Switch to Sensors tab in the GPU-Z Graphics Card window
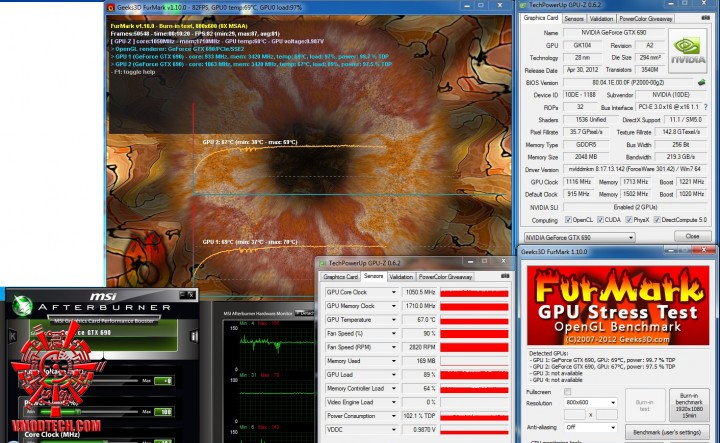This screenshot has width=720, height=443. coord(574,19)
